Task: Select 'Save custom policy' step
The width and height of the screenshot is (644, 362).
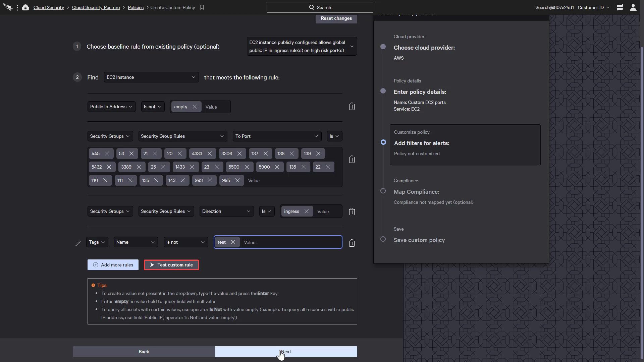Action: (419, 240)
